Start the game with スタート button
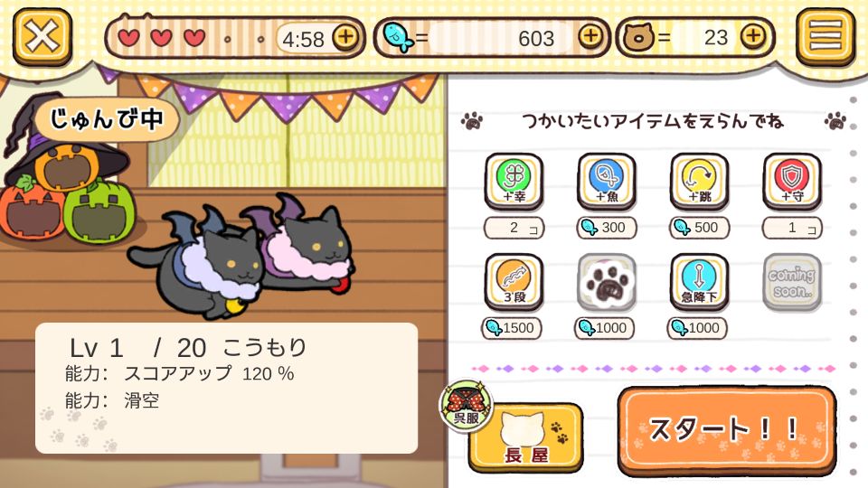Image resolution: width=868 pixels, height=488 pixels. (726, 430)
